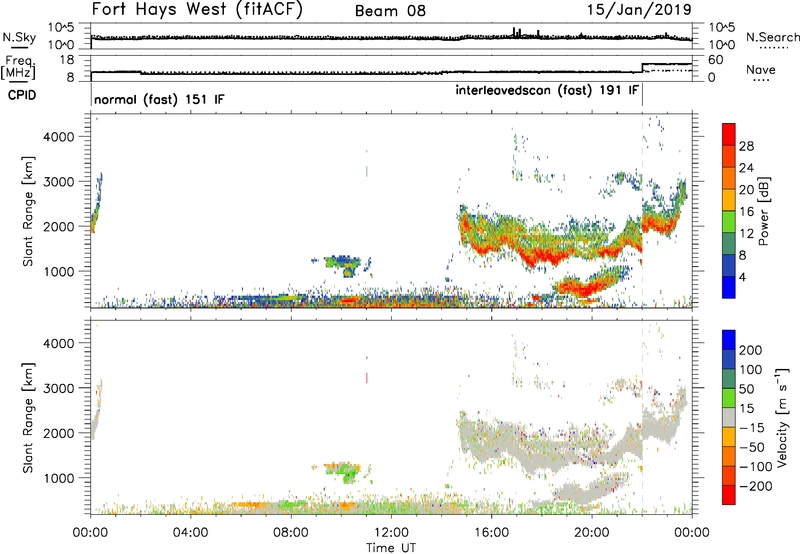Pick the red top segment of Power colorbar

(729, 134)
